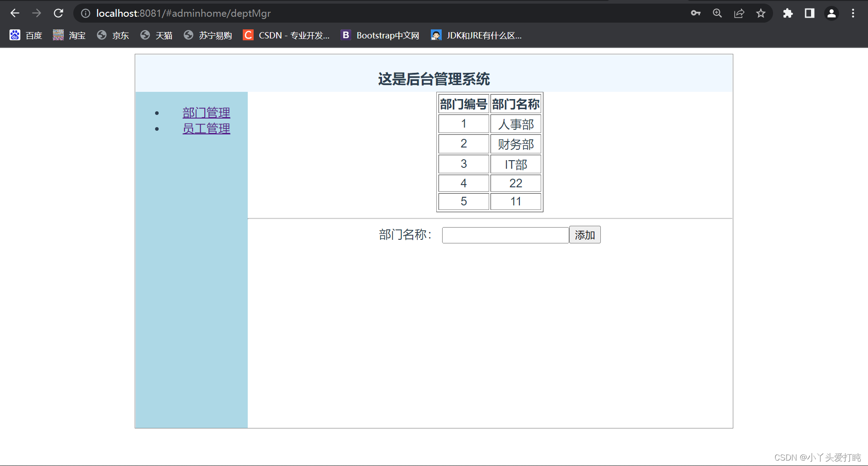Click the 部门名称: form label
This screenshot has height=466, width=868.
pyautogui.click(x=406, y=234)
